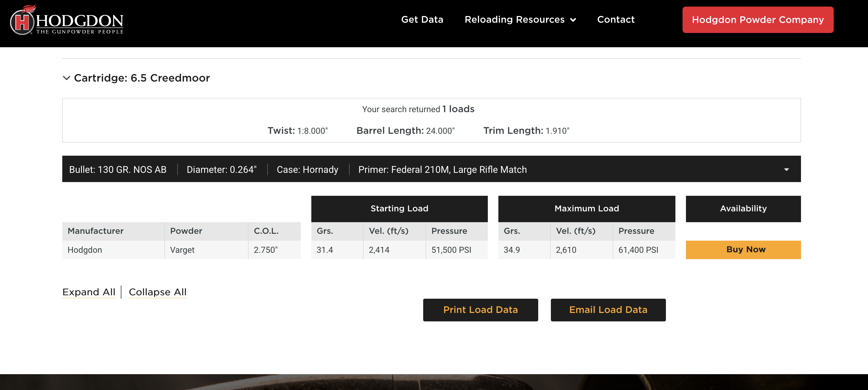The height and width of the screenshot is (390, 868).
Task: Click the Manufacturer column header
Action: point(113,231)
